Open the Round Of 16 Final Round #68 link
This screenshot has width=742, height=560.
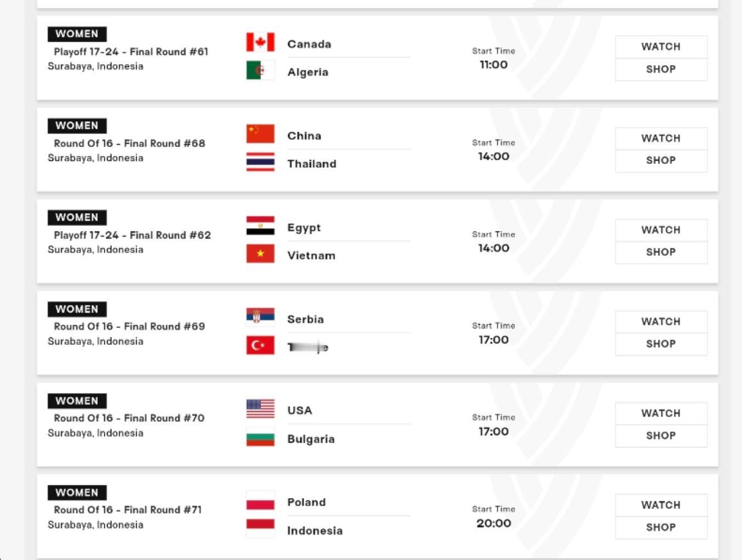tap(130, 143)
